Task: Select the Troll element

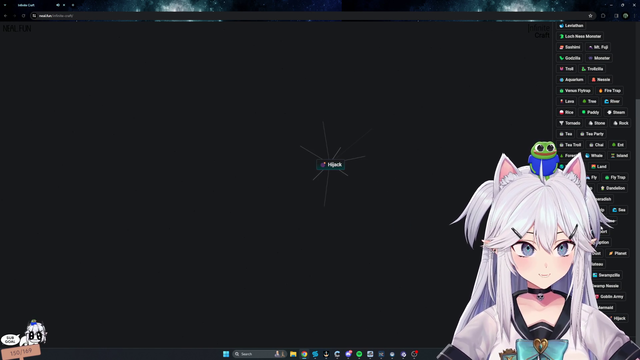Action: [x=566, y=69]
